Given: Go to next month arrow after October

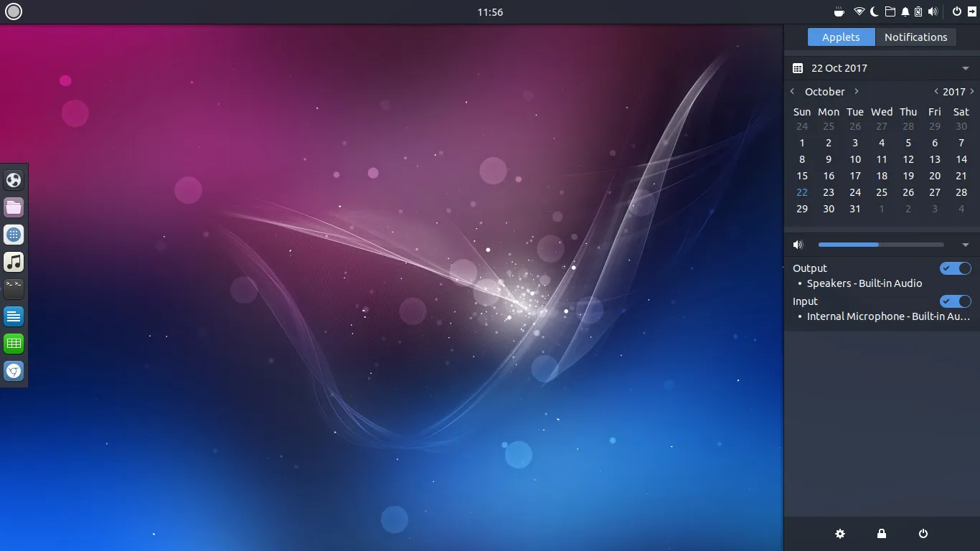Looking at the screenshot, I should coord(857,91).
